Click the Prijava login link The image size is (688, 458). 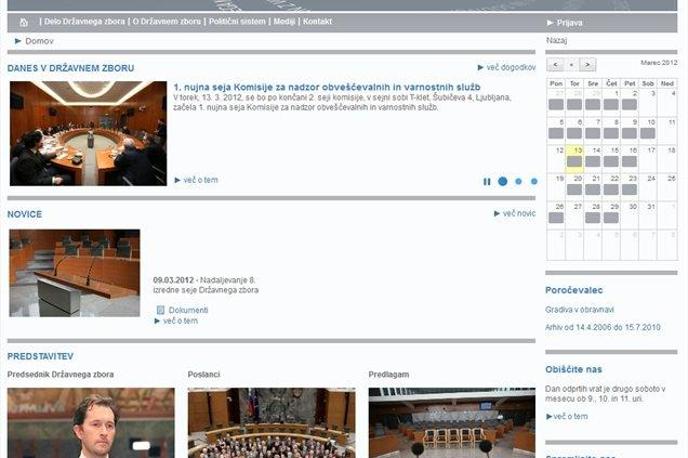click(x=565, y=23)
